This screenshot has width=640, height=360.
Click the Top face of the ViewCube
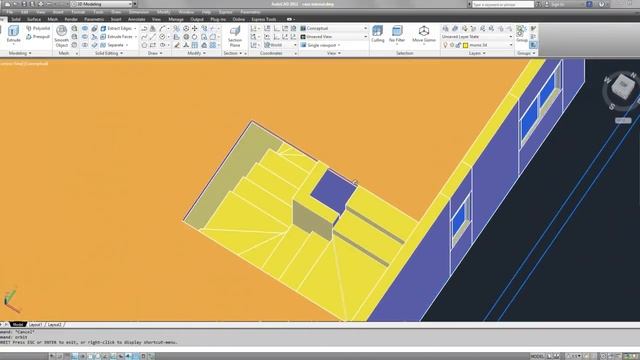[623, 84]
